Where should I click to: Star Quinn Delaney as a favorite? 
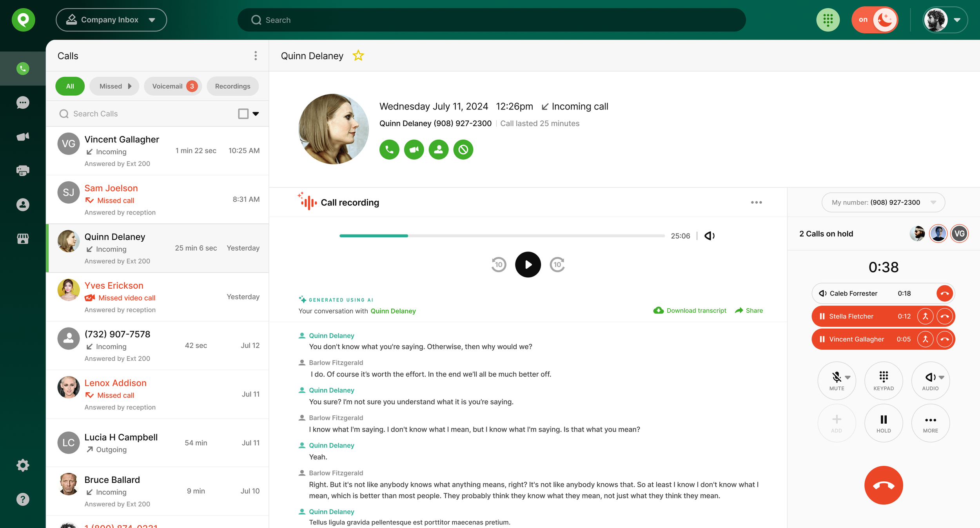(358, 56)
